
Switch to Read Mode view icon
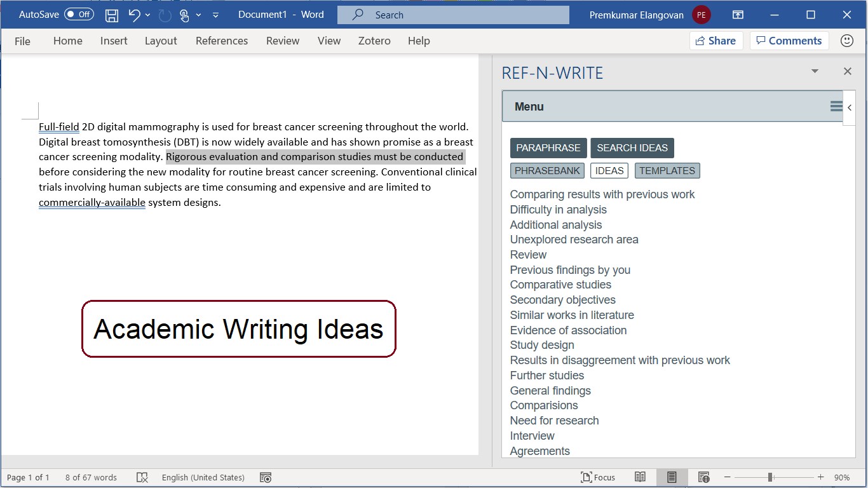coord(640,477)
